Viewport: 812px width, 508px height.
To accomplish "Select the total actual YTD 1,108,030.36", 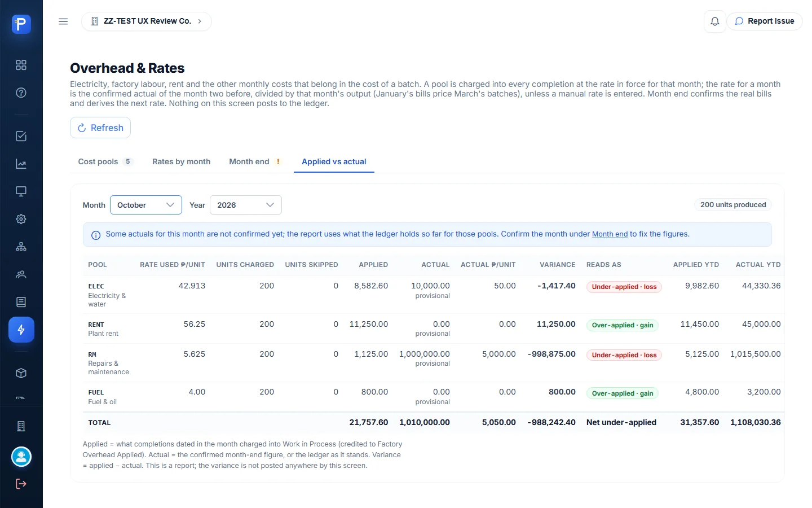I will click(x=756, y=422).
